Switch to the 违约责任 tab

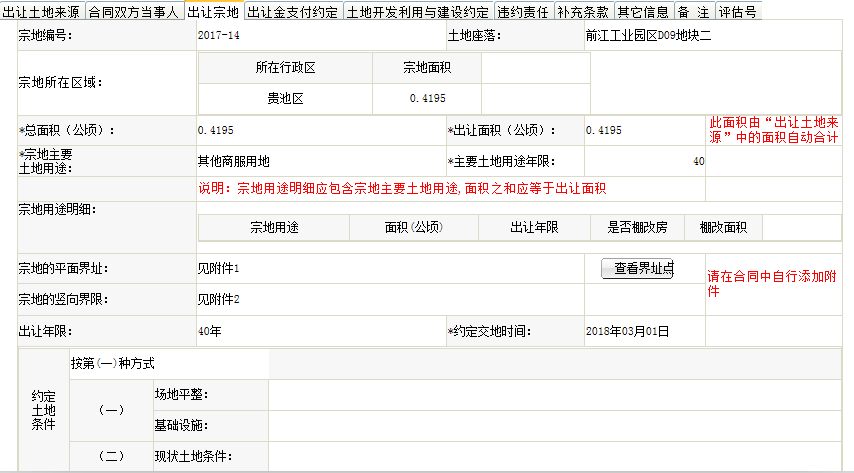pos(523,12)
